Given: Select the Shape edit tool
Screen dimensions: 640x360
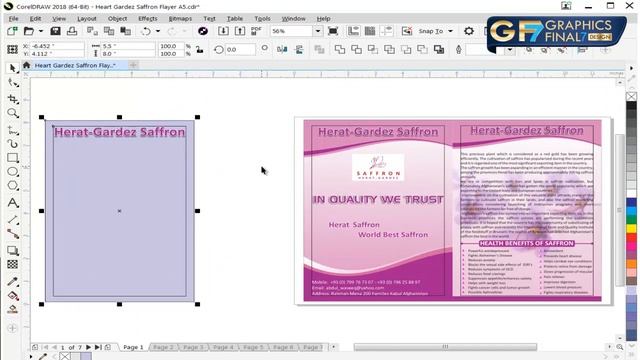Looking at the screenshot, I should point(13,83).
